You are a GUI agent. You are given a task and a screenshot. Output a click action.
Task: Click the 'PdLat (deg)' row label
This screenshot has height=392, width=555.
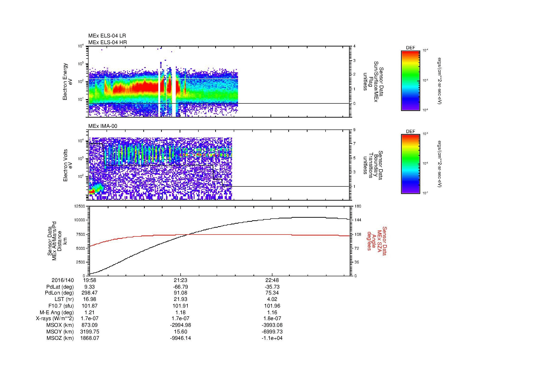coord(60,287)
